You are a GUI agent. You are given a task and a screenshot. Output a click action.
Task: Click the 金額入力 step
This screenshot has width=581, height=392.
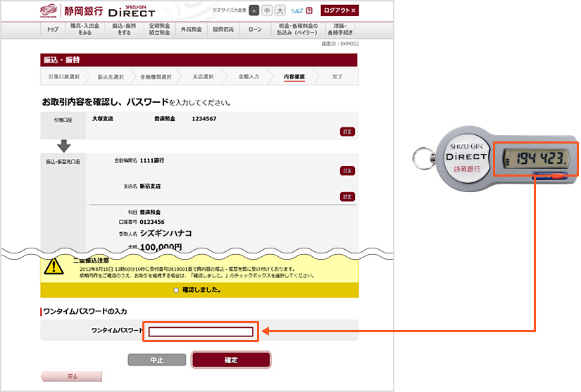[249, 77]
